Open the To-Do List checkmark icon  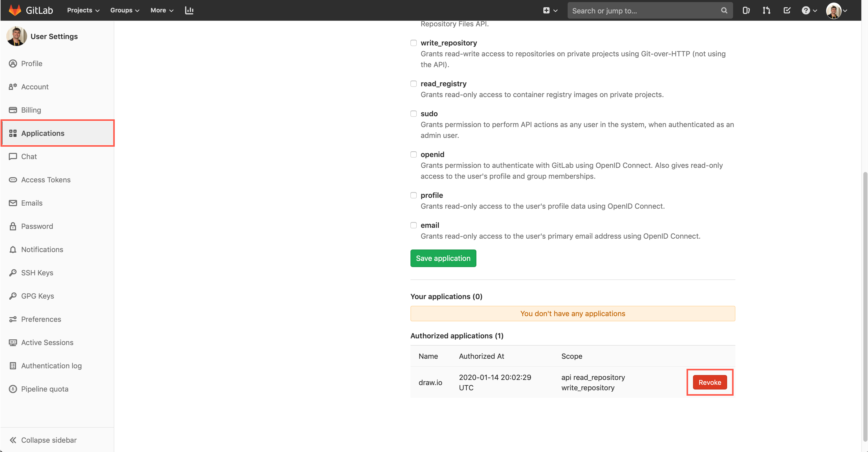(787, 10)
